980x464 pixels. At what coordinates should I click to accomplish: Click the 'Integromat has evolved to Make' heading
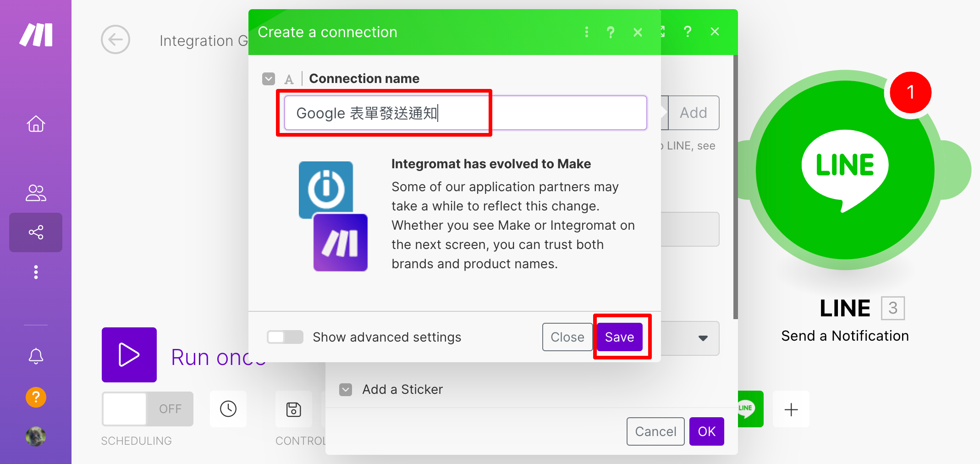point(491,164)
